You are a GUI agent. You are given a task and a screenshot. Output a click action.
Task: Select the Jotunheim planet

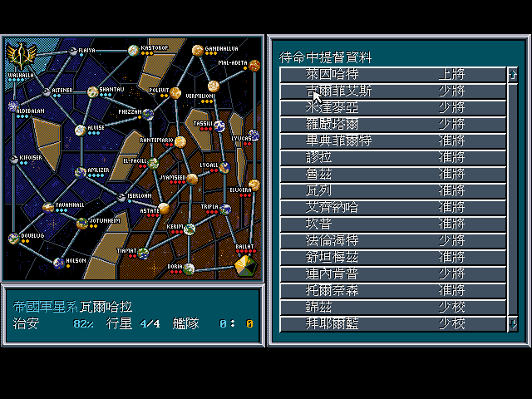click(82, 224)
